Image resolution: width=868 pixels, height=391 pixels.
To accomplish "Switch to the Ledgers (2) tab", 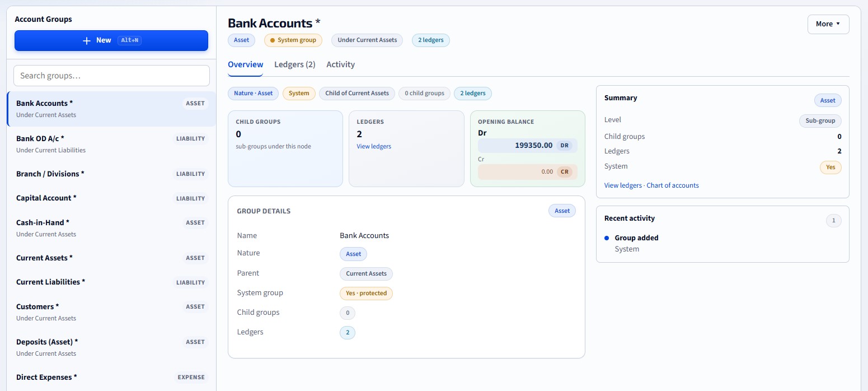I will click(x=295, y=64).
